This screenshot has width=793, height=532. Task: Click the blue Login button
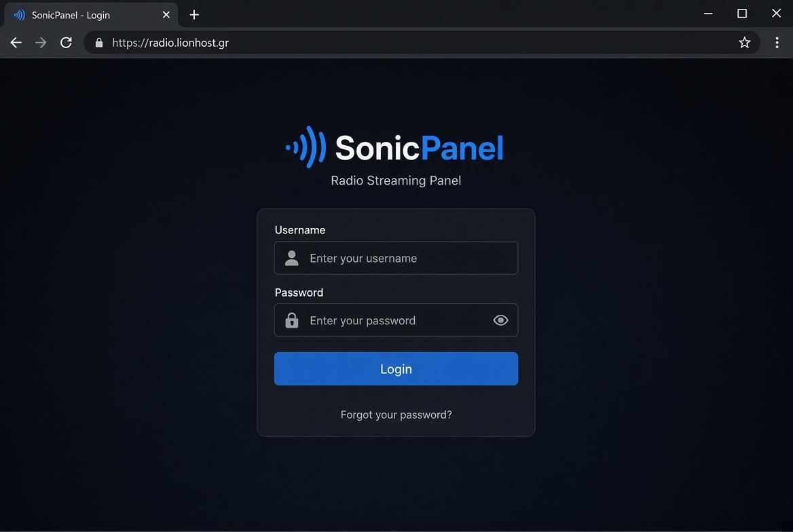point(396,368)
